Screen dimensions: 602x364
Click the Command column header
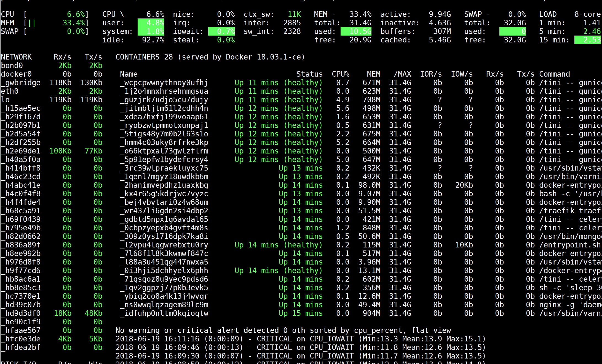[x=554, y=74]
